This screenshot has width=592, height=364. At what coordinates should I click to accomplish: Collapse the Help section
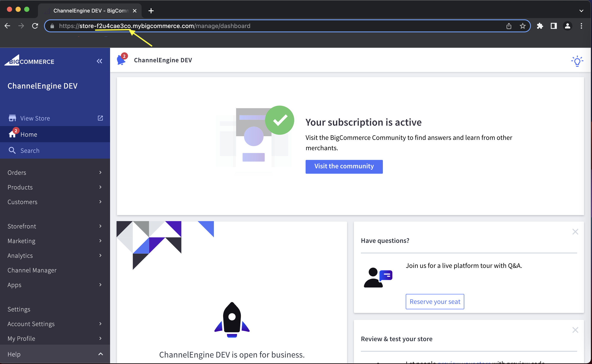pos(101,354)
